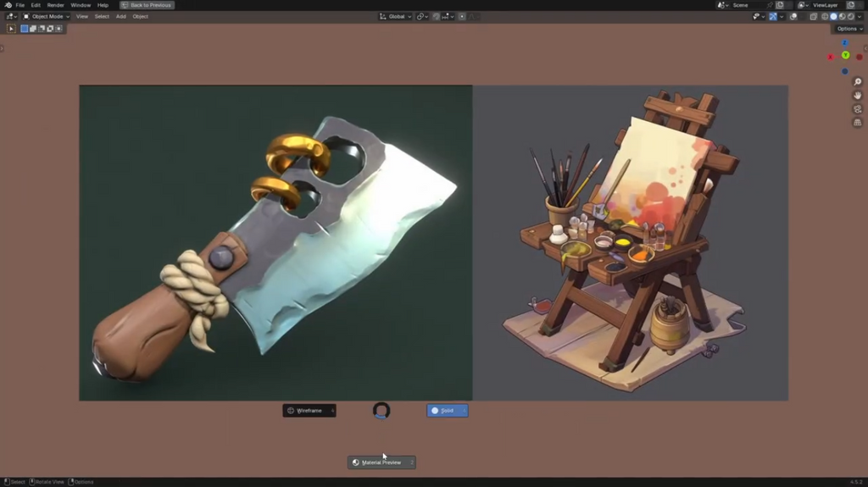The width and height of the screenshot is (868, 487).
Task: Open the Edit menu
Action: click(36, 5)
